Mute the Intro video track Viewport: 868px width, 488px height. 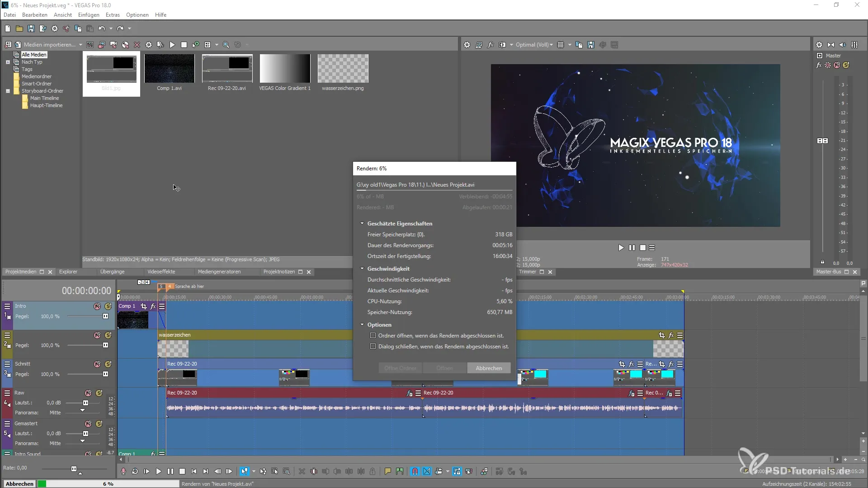pyautogui.click(x=97, y=306)
